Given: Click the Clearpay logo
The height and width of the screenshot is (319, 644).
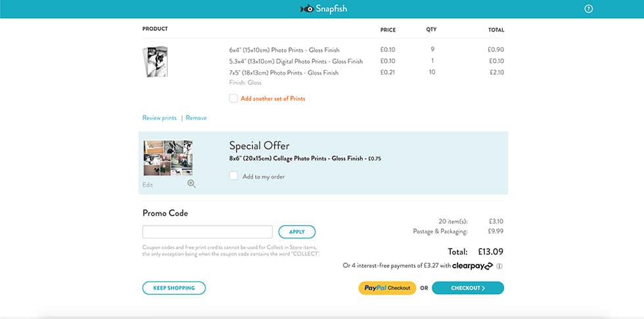Looking at the screenshot, I should pos(472,266).
